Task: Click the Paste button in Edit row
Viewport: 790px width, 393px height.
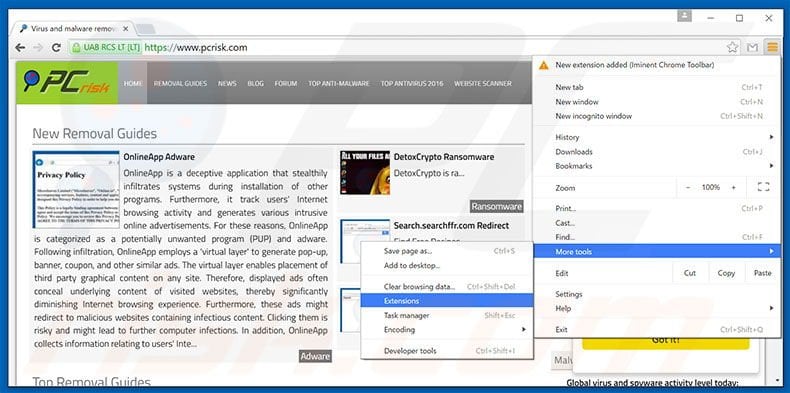Action: [x=762, y=273]
